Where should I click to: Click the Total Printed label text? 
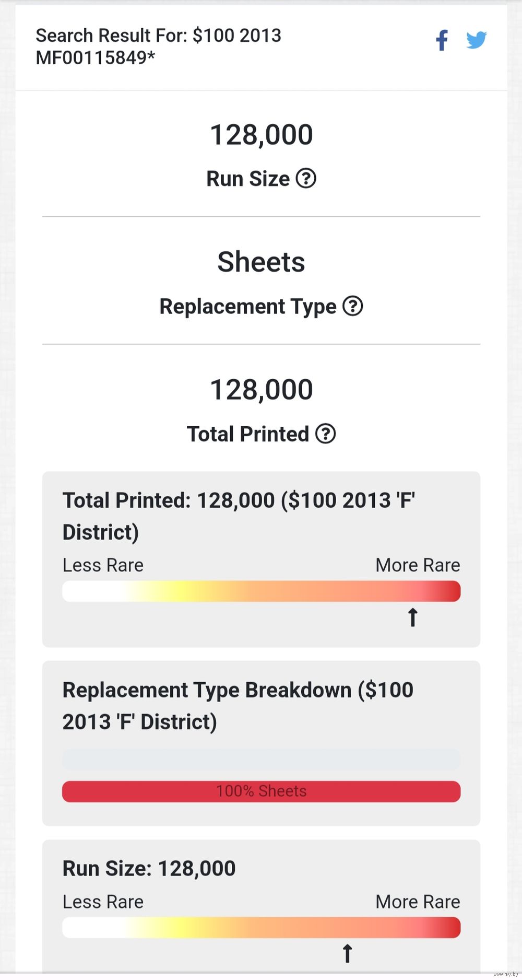click(x=248, y=434)
